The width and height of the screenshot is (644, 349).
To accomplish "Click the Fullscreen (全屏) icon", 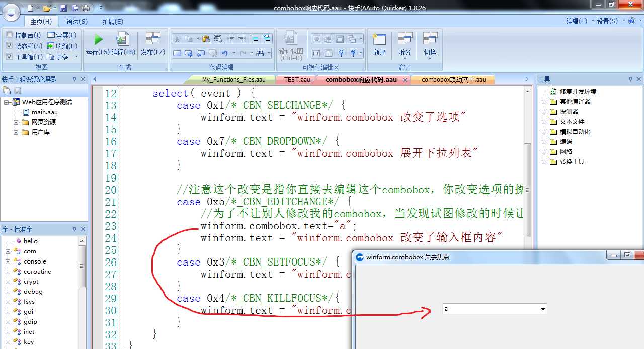I will [x=51, y=35].
